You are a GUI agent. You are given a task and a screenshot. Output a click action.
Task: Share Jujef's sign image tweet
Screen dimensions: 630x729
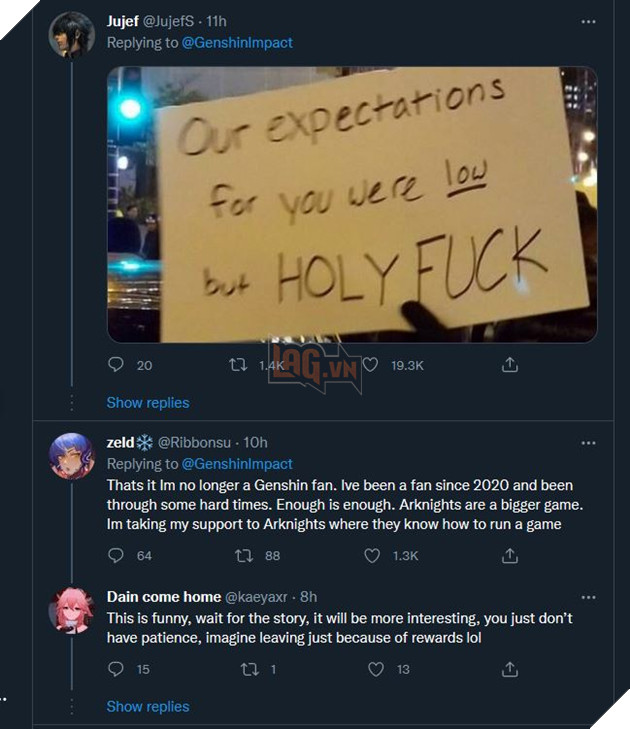(x=509, y=366)
